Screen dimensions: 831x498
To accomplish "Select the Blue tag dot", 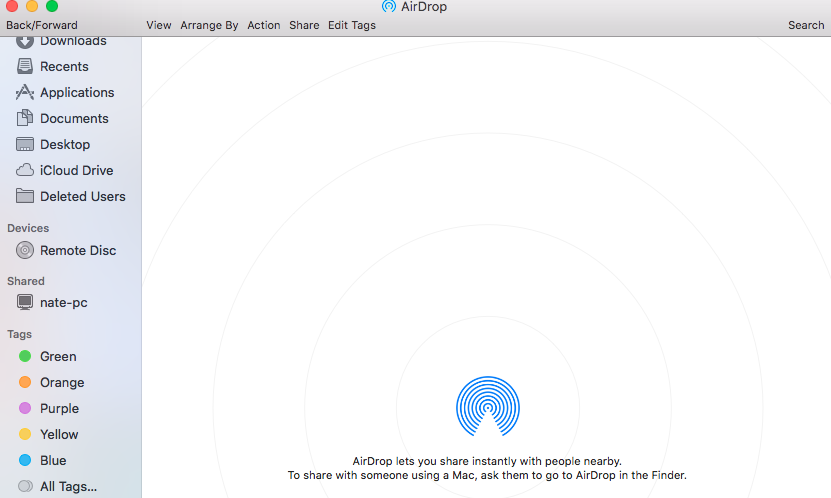I will (x=25, y=460).
